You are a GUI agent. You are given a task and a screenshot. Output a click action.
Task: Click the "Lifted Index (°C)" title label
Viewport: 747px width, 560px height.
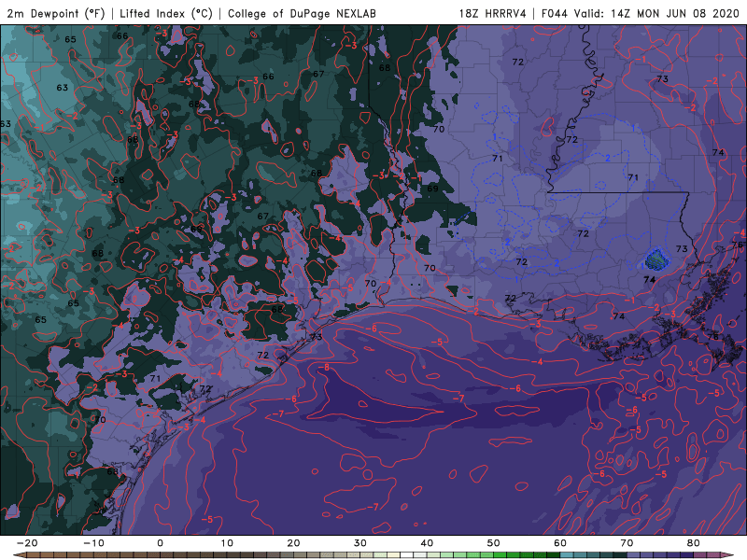pos(166,13)
